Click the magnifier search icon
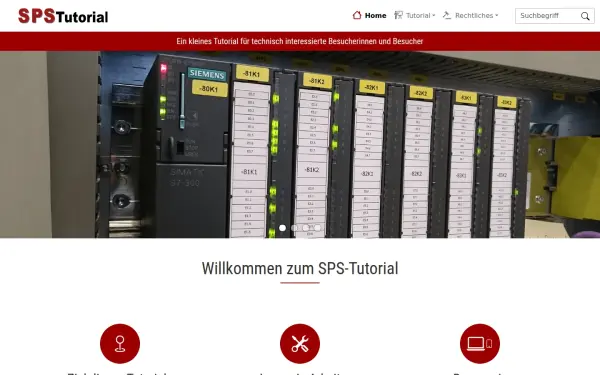The height and width of the screenshot is (375, 600). coord(585,16)
